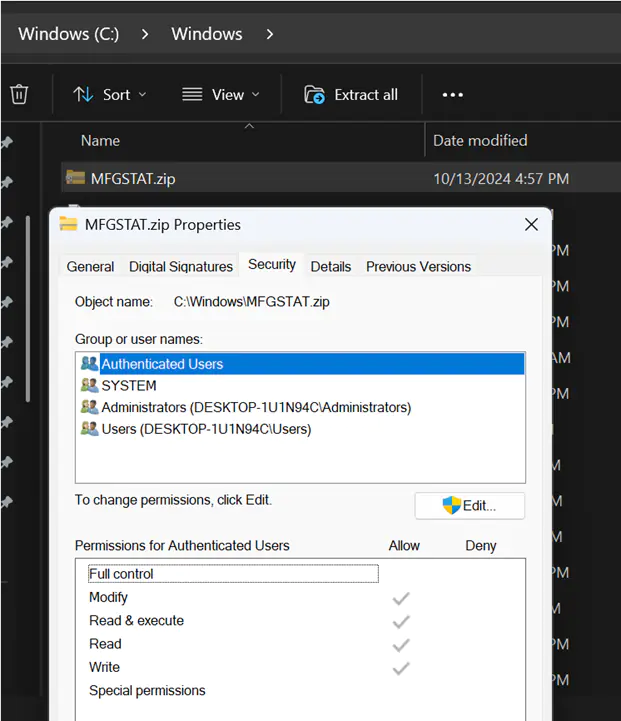Click the Date modified column header
The image size is (621, 721).
tap(480, 141)
